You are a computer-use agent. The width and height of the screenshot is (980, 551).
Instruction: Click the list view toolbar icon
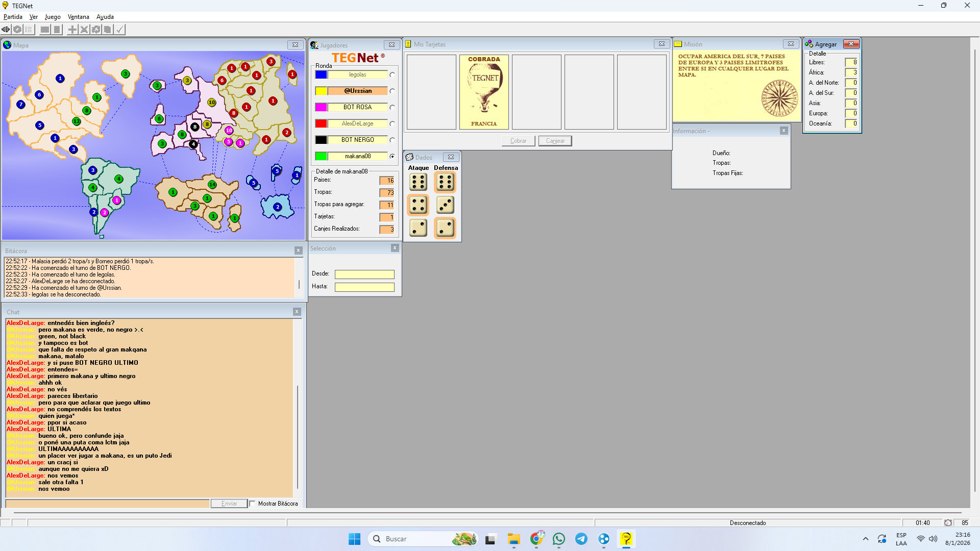pyautogui.click(x=29, y=30)
